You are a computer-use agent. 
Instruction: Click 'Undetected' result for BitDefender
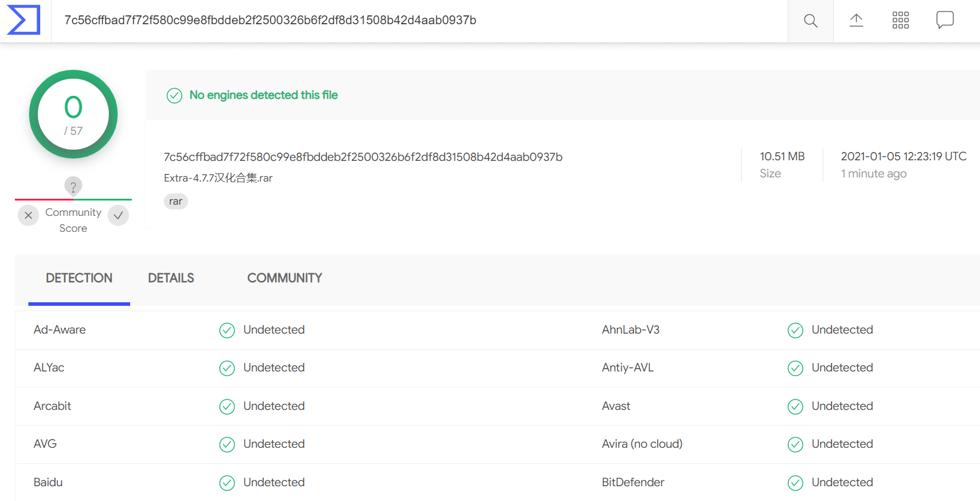[x=842, y=482]
